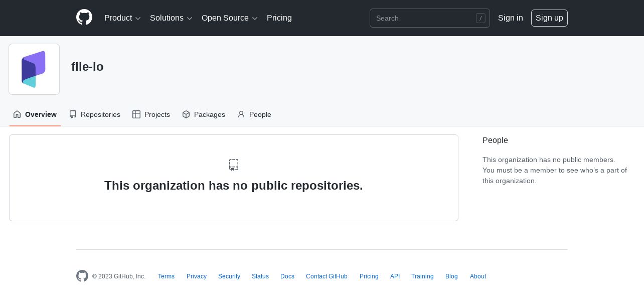
Task: Open the Terms footer link
Action: 166,276
